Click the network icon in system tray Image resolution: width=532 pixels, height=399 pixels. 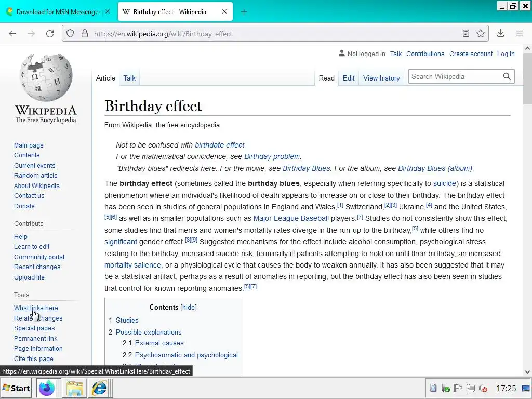471,388
